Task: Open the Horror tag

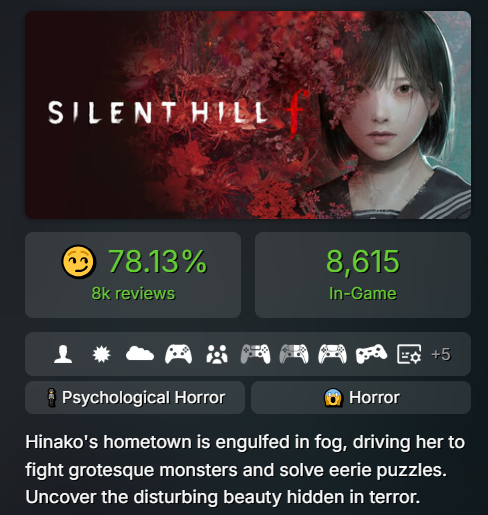Action: pyautogui.click(x=361, y=398)
